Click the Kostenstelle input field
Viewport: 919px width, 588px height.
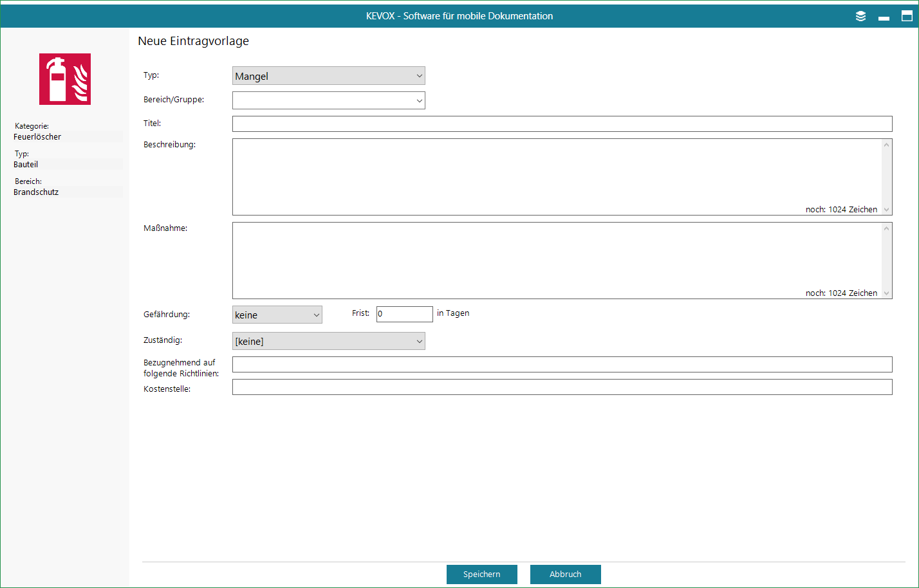pos(562,387)
